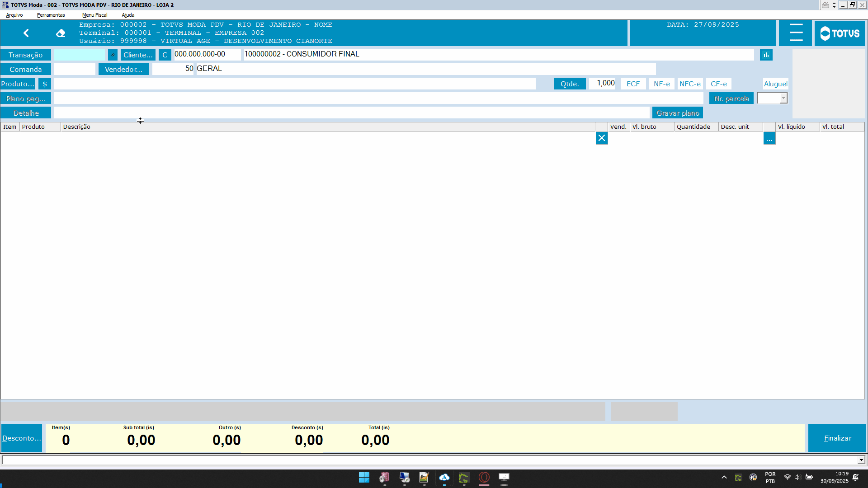Expand the bottom status combo box
The height and width of the screenshot is (488, 868).
click(x=861, y=460)
